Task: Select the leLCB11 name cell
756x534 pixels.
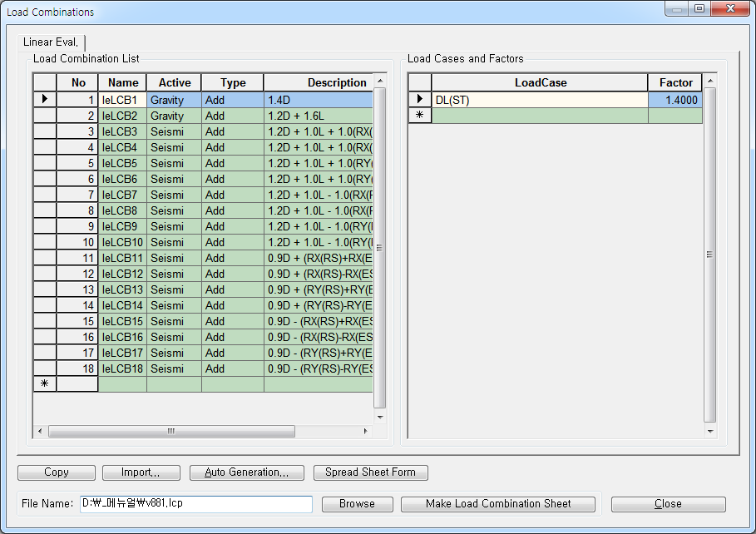Action: point(122,258)
